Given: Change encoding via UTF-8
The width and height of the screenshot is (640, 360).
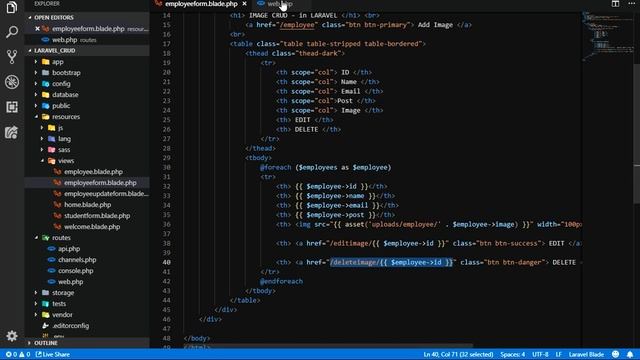Looking at the screenshot, I should point(540,354).
